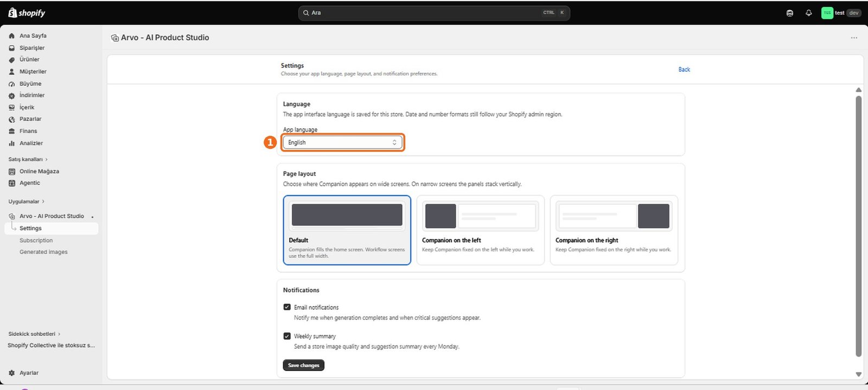Expand Satış kanalları section

coord(28,159)
